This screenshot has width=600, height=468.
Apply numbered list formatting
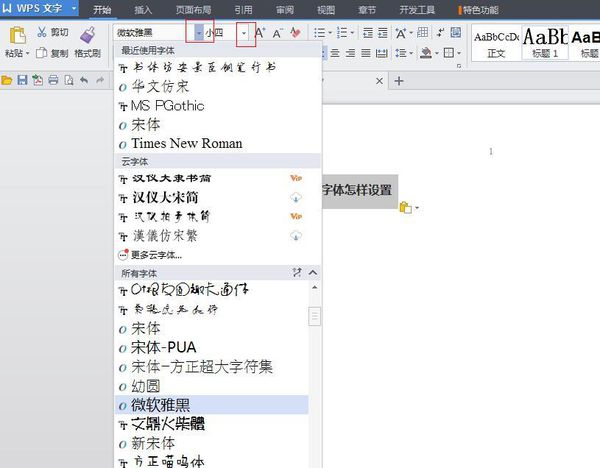[x=342, y=33]
